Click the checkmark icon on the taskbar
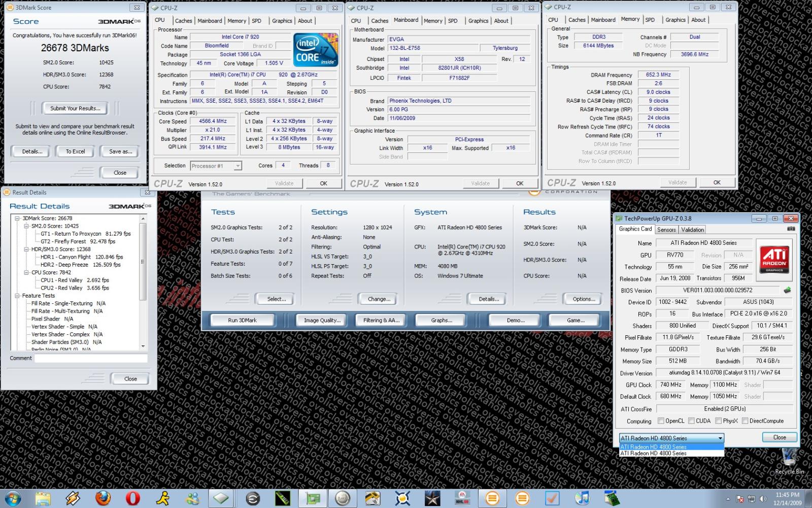Screen dimensions: 812x508 (552, 498)
